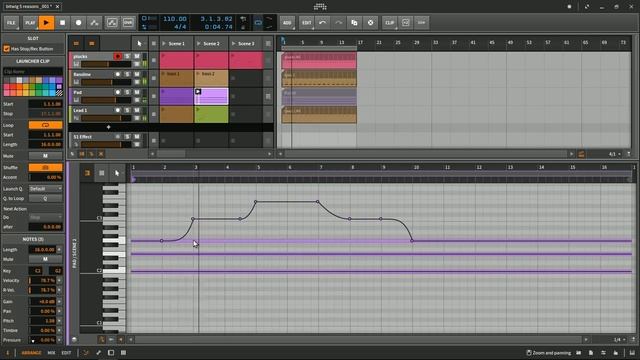The image size is (640, 360).
Task: Toggle clip launcher view icon
Action: [x=76, y=43]
